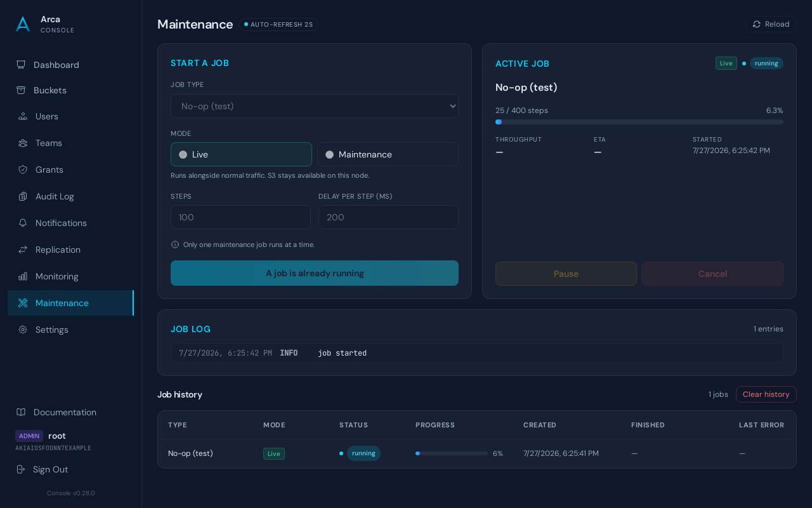Click the AKIAIOSFODNN7EXAMPLE access key text
This screenshot has width=812, height=508.
point(53,448)
